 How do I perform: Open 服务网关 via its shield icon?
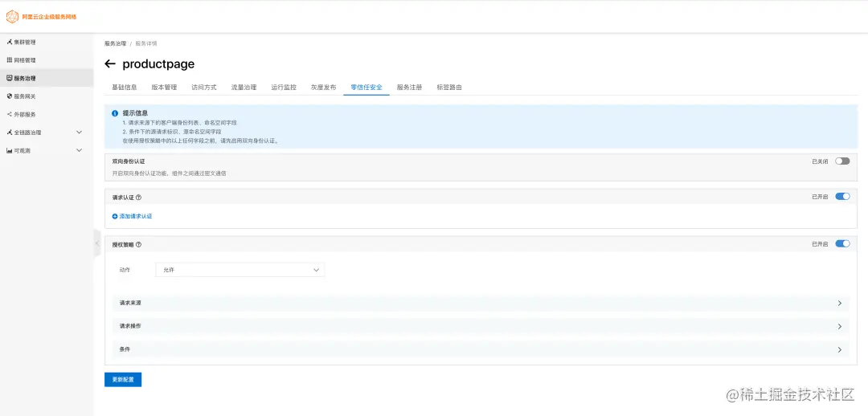tap(10, 96)
